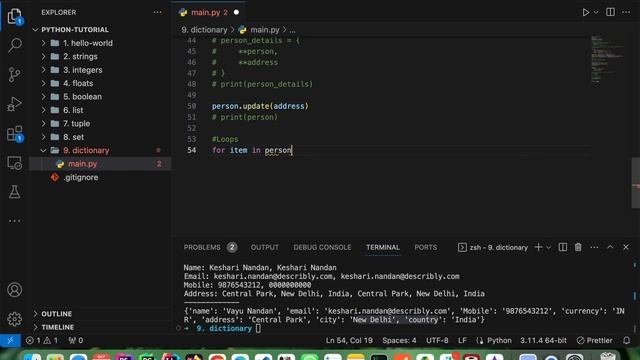Screen dimensions: 640x360
Task: Open Run and Debug view icon
Action: [15, 104]
